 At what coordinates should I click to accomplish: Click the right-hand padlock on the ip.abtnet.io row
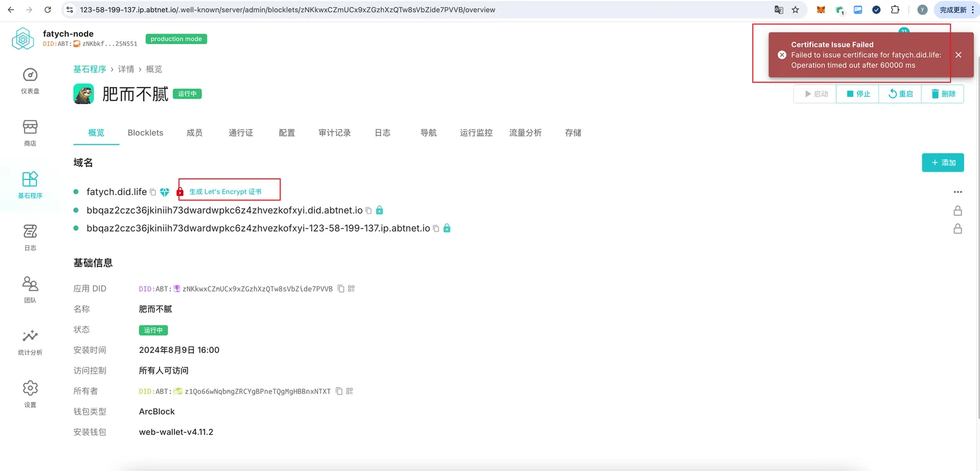(x=958, y=228)
